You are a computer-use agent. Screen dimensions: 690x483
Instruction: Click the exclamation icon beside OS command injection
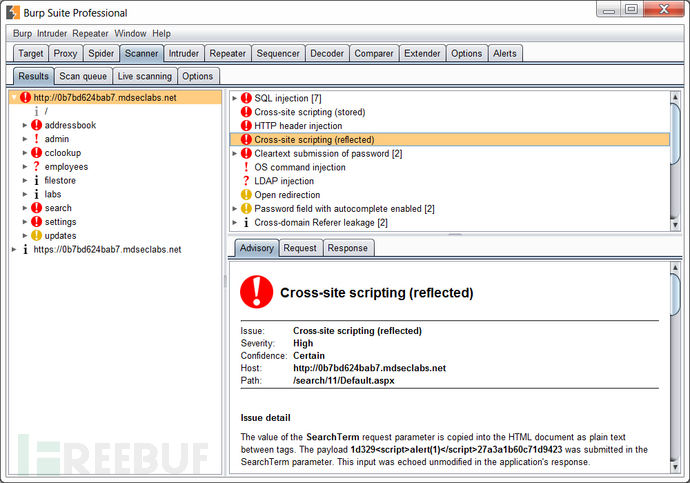point(246,167)
